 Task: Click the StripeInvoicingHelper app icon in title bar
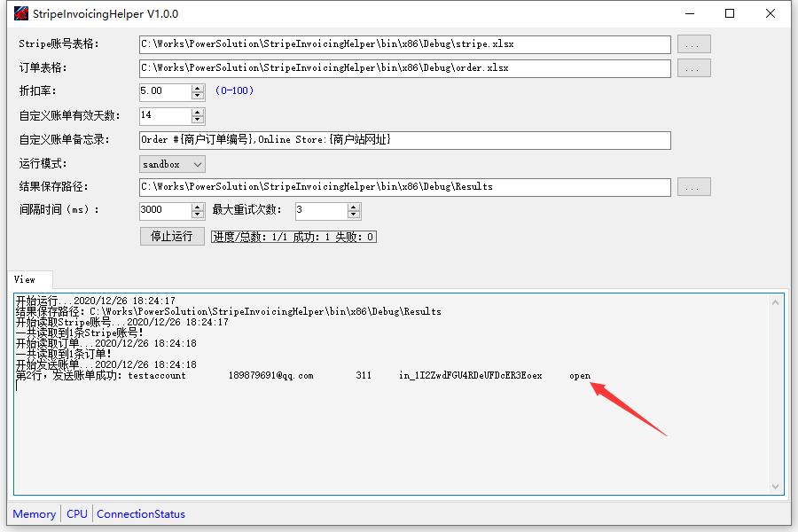pyautogui.click(x=21, y=13)
